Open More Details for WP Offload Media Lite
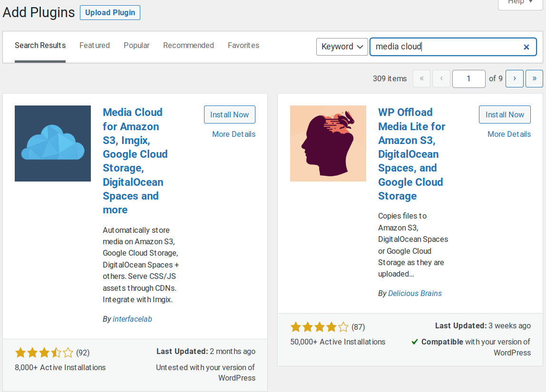546x392 pixels. pyautogui.click(x=509, y=134)
